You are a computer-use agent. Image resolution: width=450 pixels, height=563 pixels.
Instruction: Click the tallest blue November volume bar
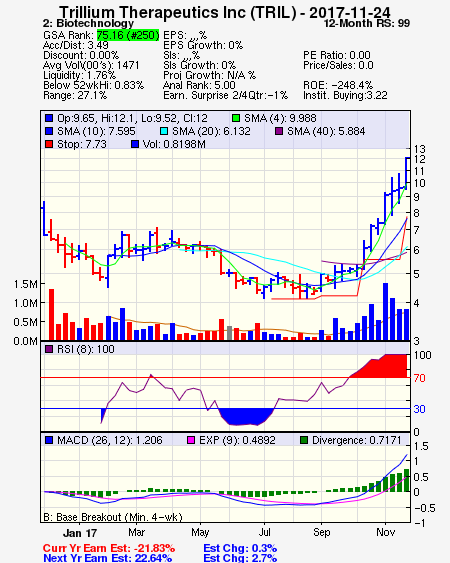(x=385, y=312)
